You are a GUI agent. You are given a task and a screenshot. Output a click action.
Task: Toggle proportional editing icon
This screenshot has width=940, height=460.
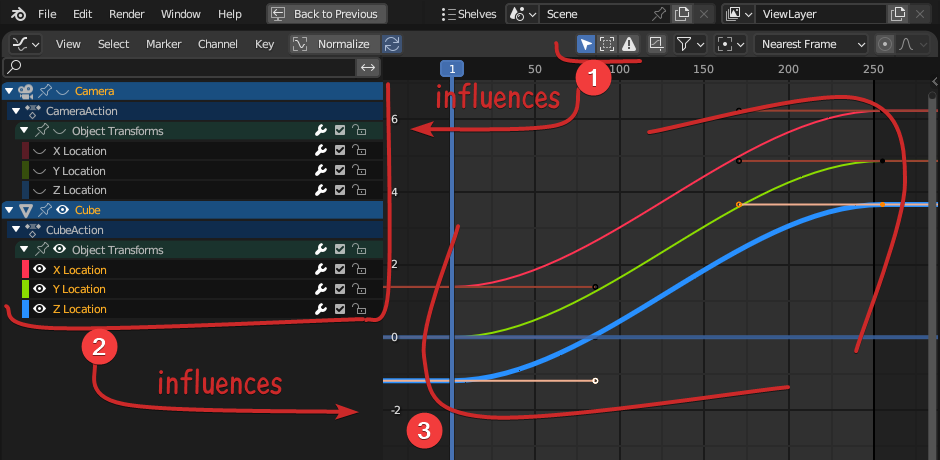point(885,44)
